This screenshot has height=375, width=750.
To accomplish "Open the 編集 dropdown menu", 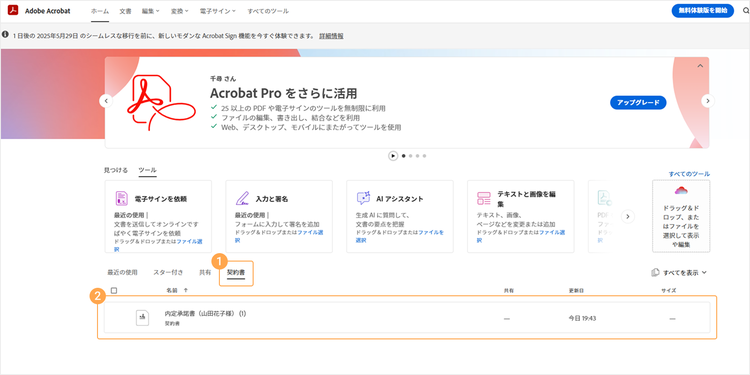I will coord(151,11).
